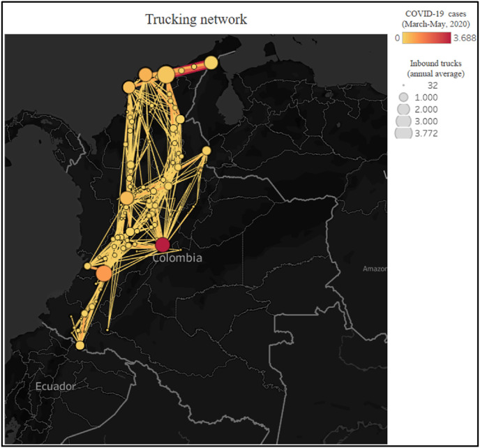Click the COVID-19 cases color gradient bar
This screenshot has width=480, height=448.
426,38
